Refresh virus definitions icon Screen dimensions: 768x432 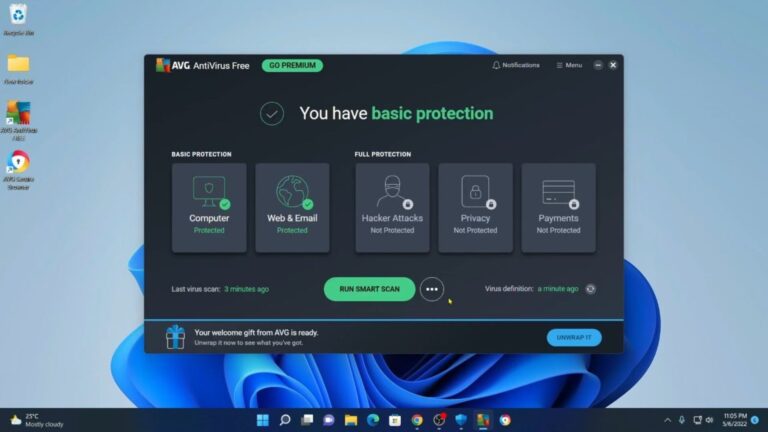(x=591, y=289)
